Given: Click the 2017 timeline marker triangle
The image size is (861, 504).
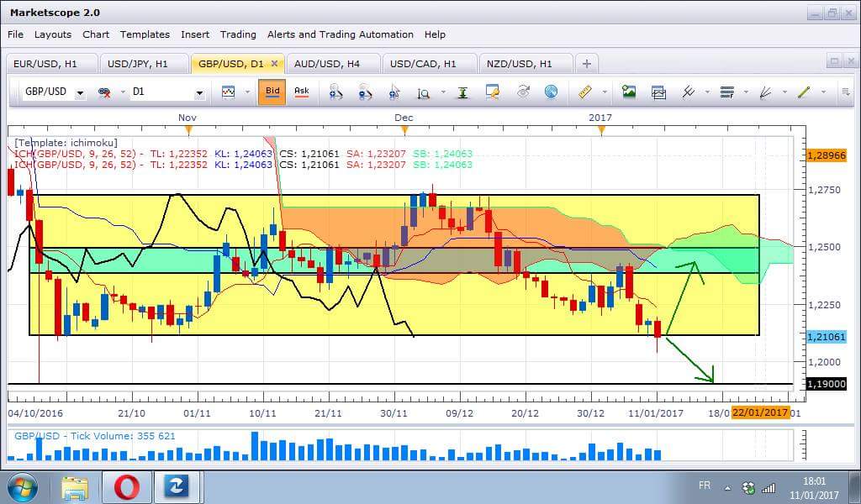Looking at the screenshot, I should point(601,130).
